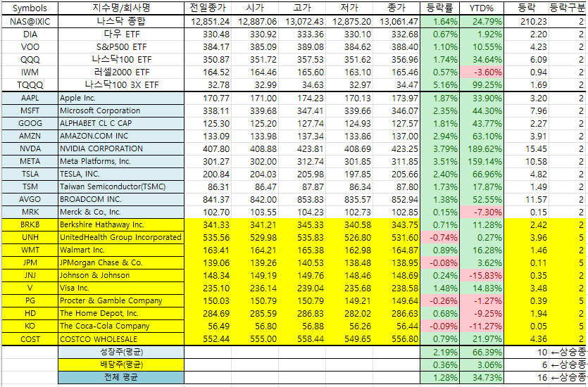Select the 성장주(평균) summary cell
Viewport: 588px width, 387px height.
coord(121,352)
